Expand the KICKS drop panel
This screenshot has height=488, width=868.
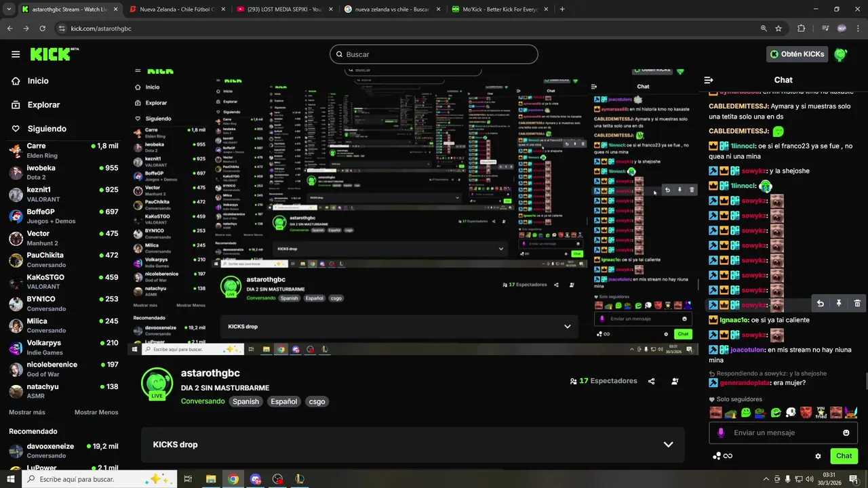(x=414, y=445)
